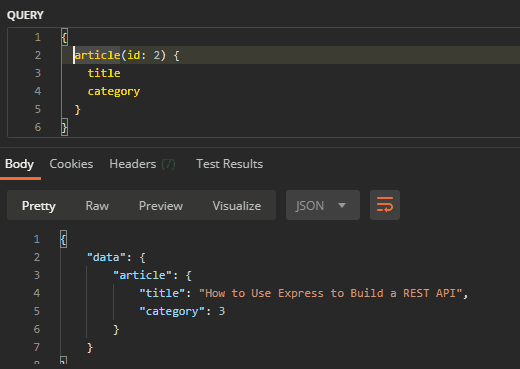520x369 pixels.
Task: Click the category value 3 in response
Action: pos(222,311)
